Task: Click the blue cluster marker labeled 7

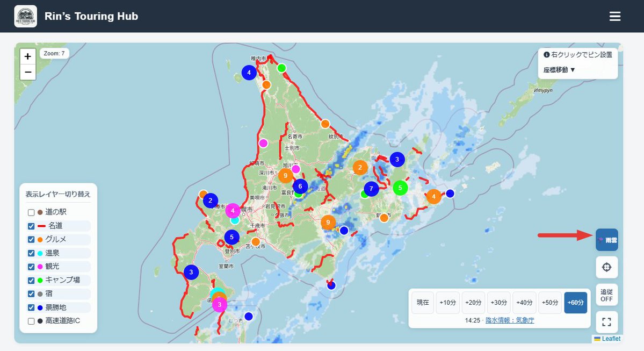Action: click(x=371, y=189)
